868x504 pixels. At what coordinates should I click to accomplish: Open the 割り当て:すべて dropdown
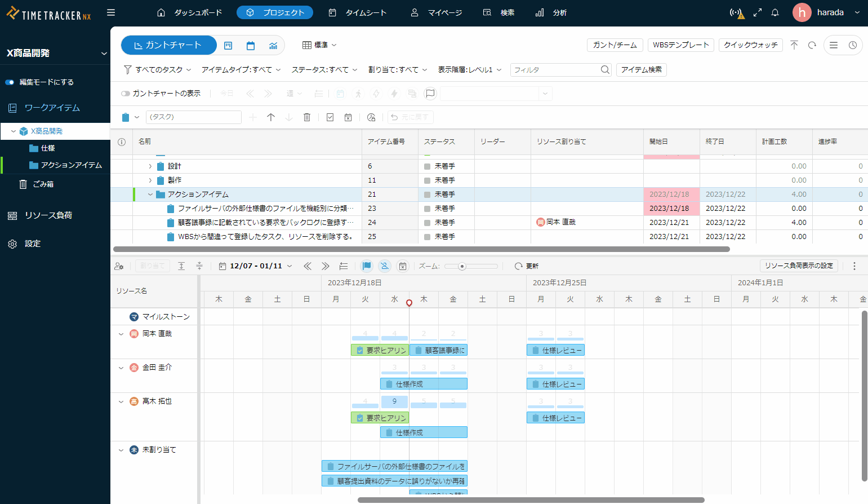click(x=398, y=70)
